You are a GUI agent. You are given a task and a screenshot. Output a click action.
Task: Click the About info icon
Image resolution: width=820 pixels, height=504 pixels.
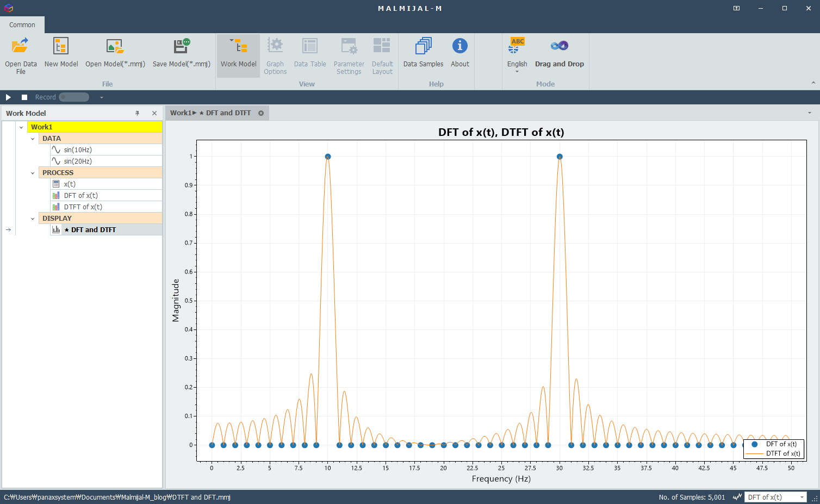coord(460,46)
